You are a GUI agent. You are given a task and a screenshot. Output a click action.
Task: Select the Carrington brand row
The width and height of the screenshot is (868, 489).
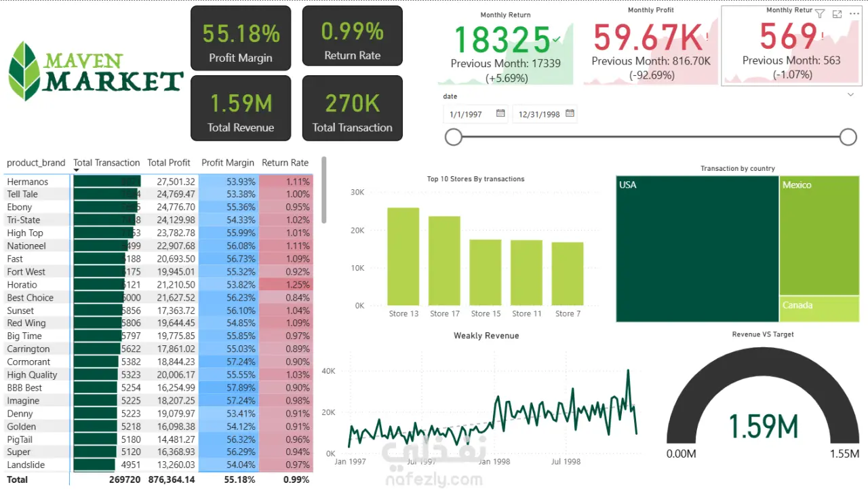coord(159,349)
